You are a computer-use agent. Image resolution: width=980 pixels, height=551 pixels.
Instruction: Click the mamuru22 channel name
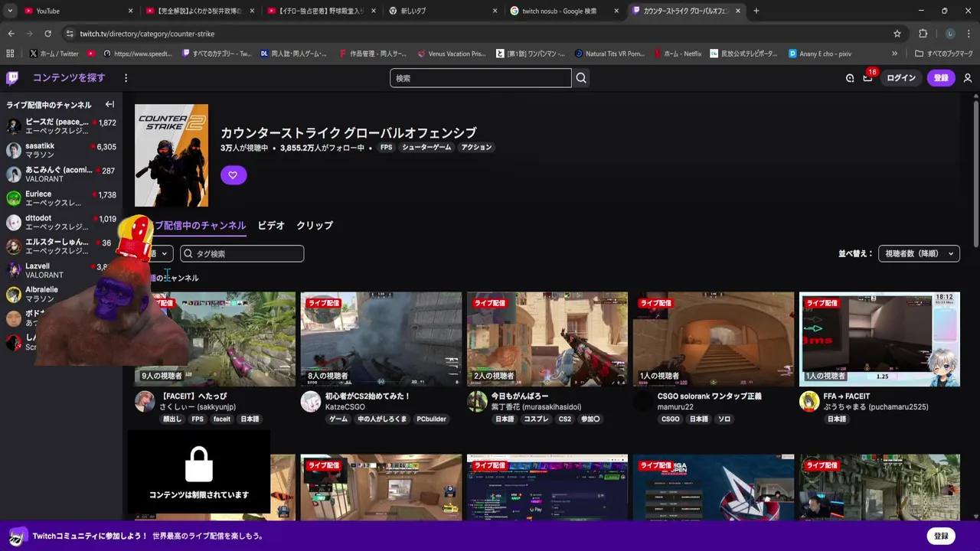675,407
